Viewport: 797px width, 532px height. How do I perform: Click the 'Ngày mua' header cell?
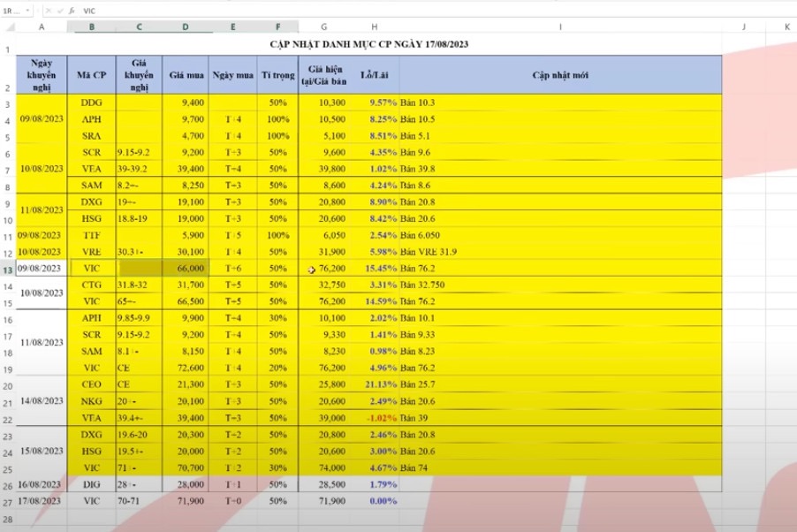[232, 75]
